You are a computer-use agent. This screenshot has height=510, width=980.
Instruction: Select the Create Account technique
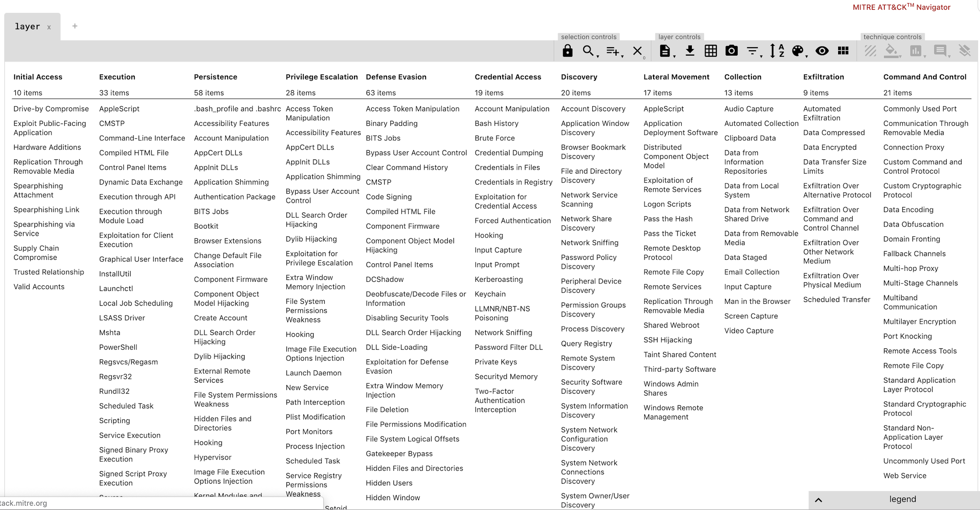[x=220, y=318]
